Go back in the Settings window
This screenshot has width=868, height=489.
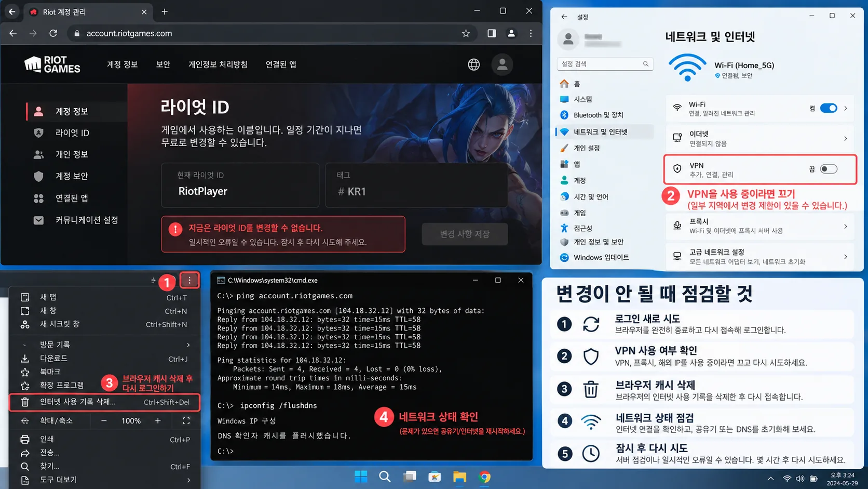564,17
